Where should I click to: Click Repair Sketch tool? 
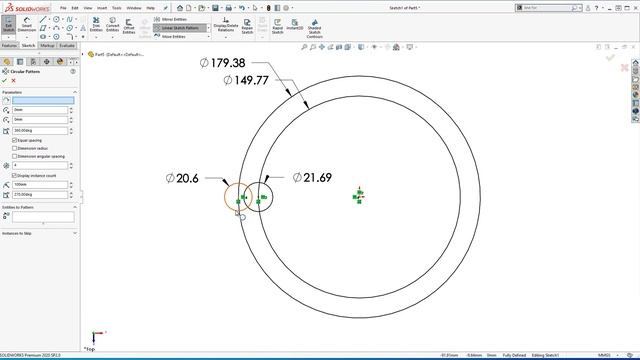tap(247, 26)
